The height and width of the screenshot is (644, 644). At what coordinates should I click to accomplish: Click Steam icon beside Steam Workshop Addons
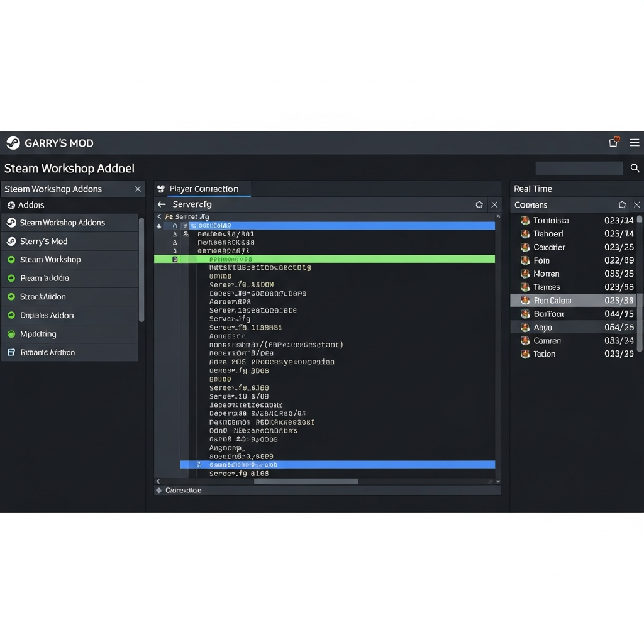[x=11, y=223]
